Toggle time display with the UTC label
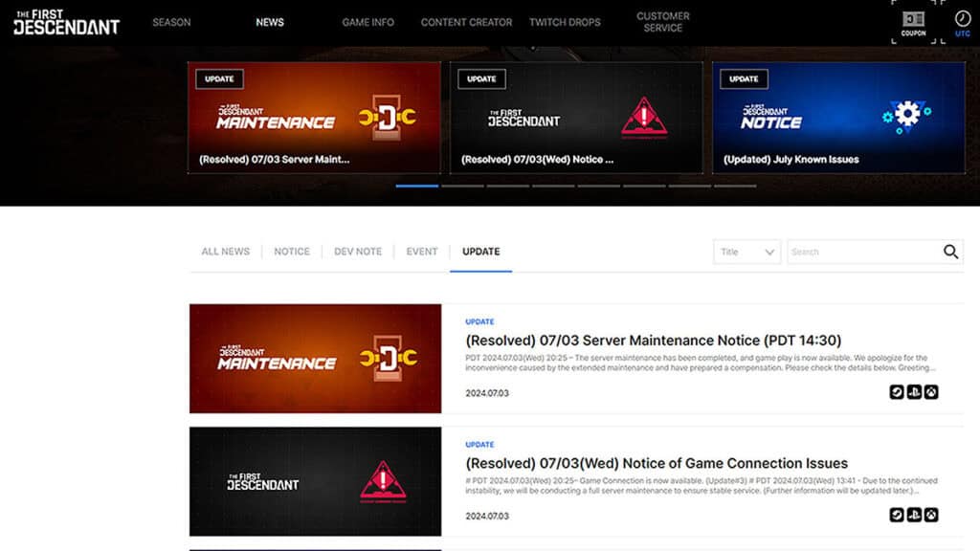 pos(962,32)
